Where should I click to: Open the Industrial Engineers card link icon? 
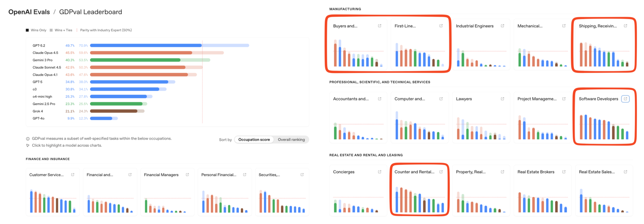[502, 26]
